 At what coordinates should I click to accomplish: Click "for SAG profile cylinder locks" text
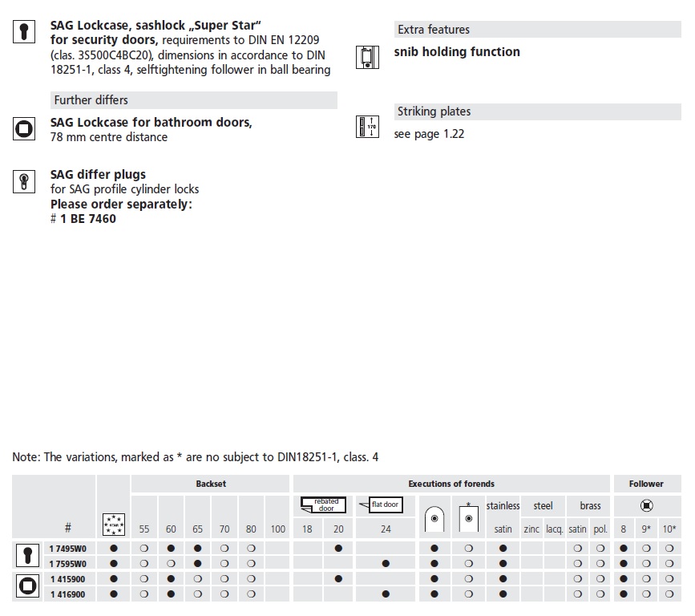124,189
